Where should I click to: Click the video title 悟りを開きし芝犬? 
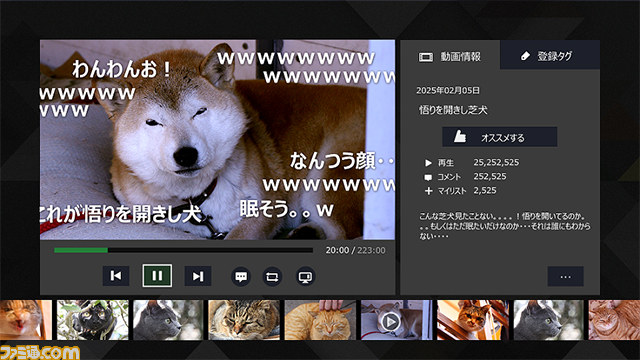coord(453,109)
